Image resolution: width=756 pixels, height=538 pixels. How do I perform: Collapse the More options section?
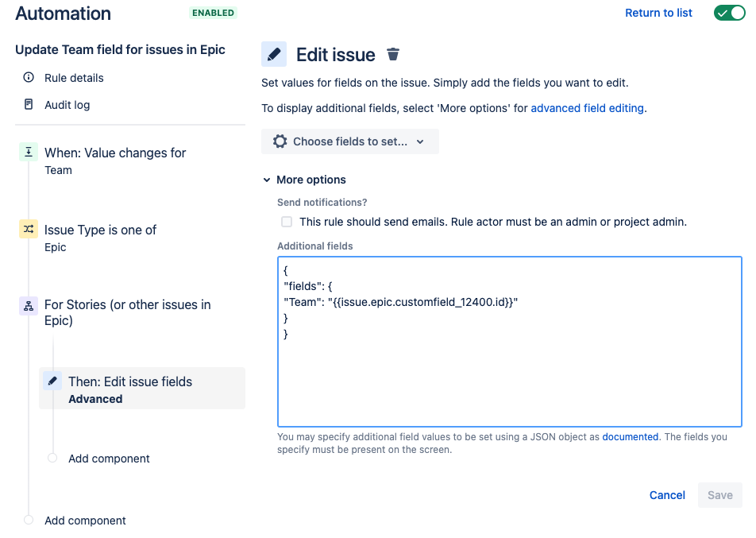coord(267,180)
